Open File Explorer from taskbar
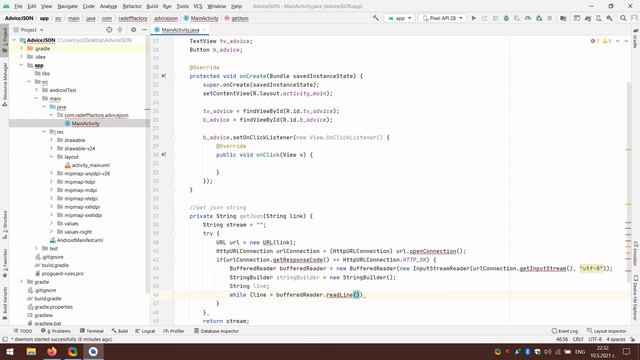This screenshot has width=640, height=360. pos(31,351)
